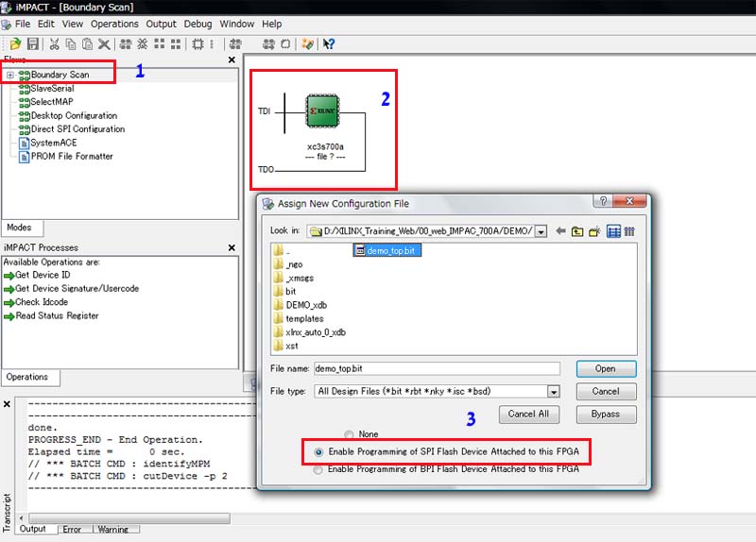Switch to the Warning transcript tab
The image size is (756, 542).
click(x=113, y=530)
